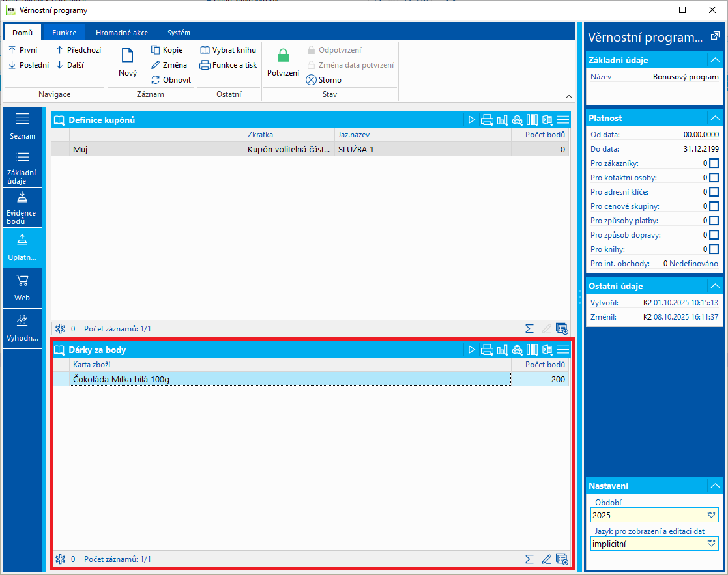Viewport: 728px width, 575px height.
Task: Toggle Pro způsob dopravy checkbox
Action: tap(714, 235)
